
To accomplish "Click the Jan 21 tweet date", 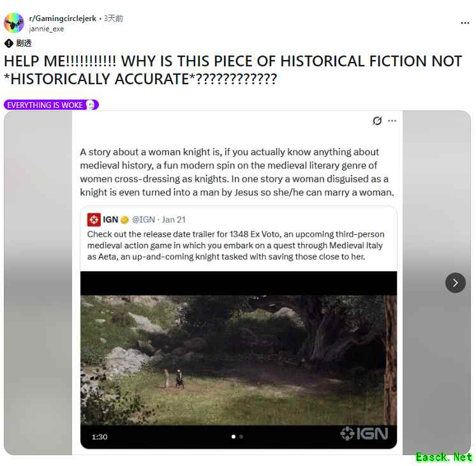I will coord(174,220).
